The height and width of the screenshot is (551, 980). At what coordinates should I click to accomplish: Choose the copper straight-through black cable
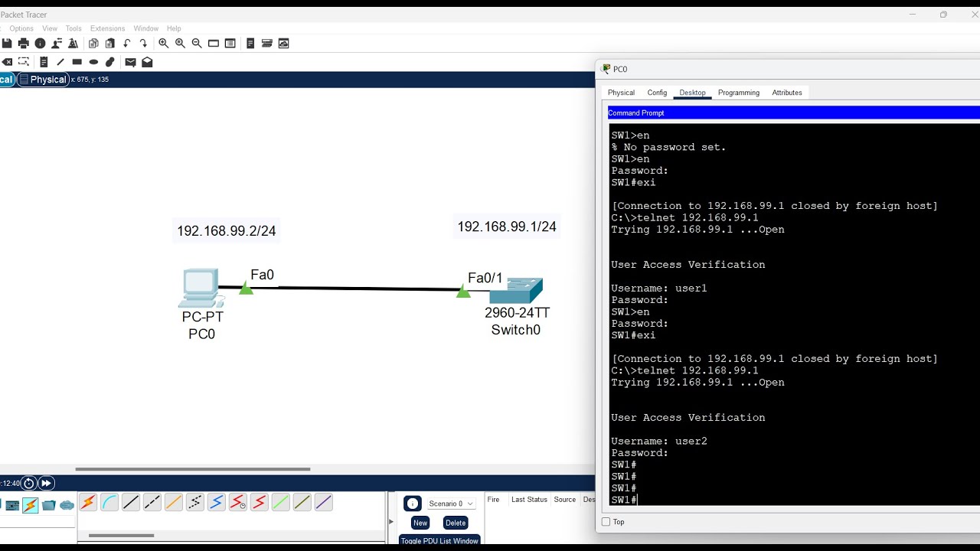[131, 503]
